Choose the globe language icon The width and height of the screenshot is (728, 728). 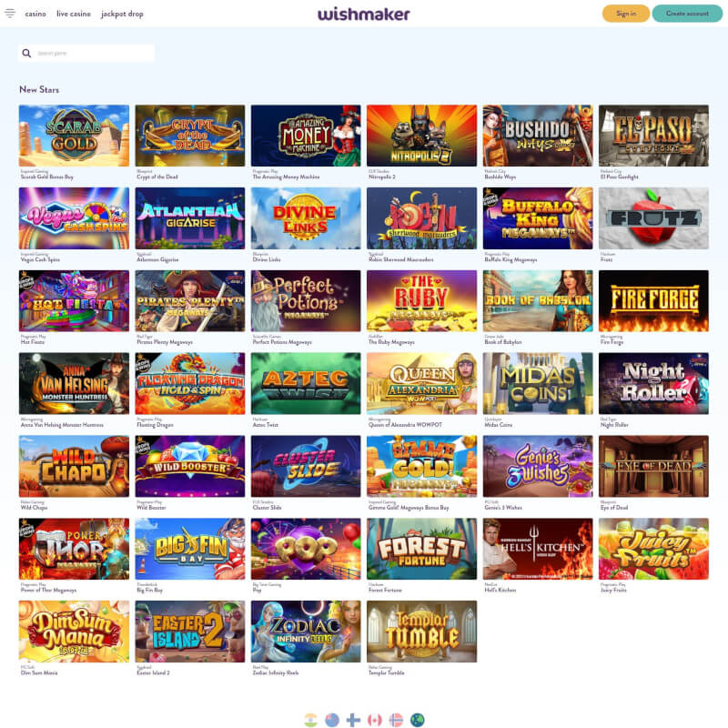418,720
